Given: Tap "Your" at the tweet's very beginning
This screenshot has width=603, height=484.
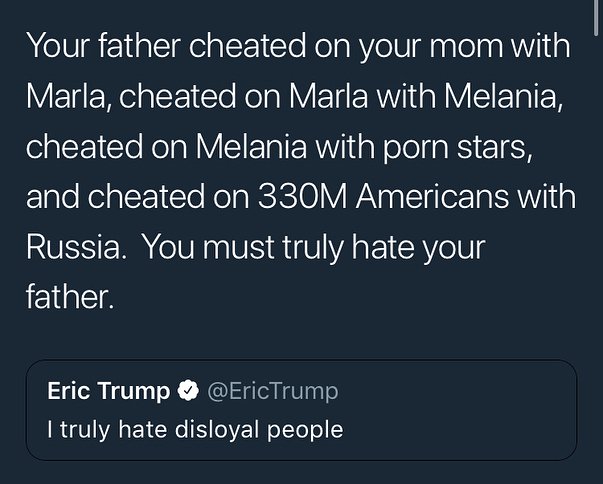Looking at the screenshot, I should pyautogui.click(x=56, y=46).
